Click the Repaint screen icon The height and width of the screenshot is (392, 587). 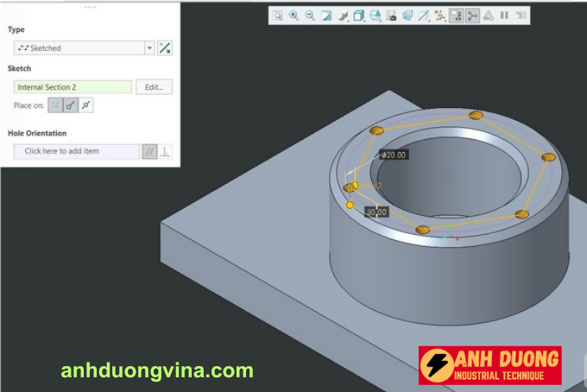click(x=325, y=16)
